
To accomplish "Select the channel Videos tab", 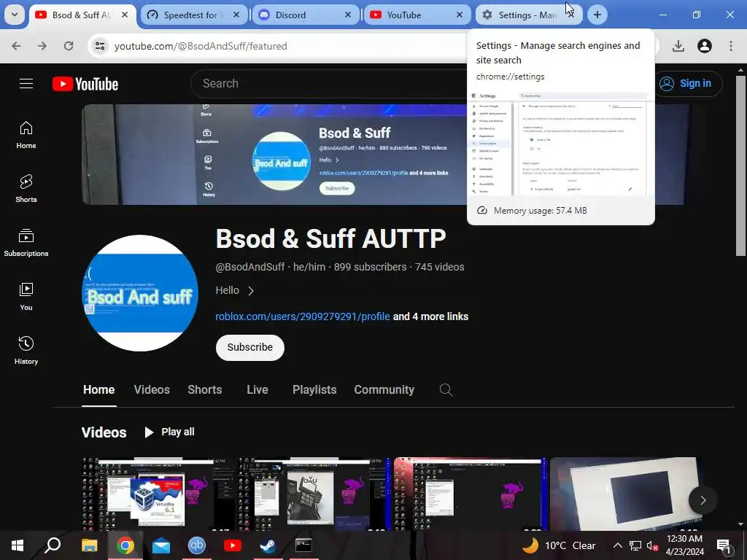I will tap(152, 389).
